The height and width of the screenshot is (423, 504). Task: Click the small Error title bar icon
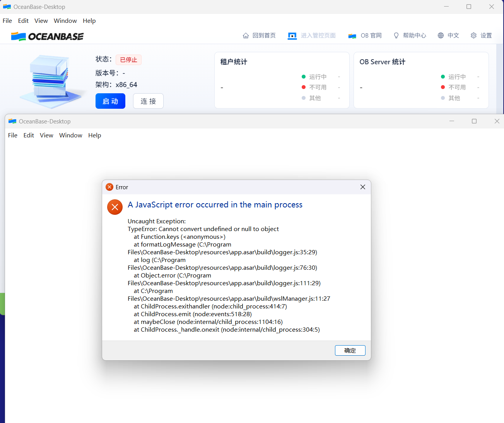pos(109,187)
